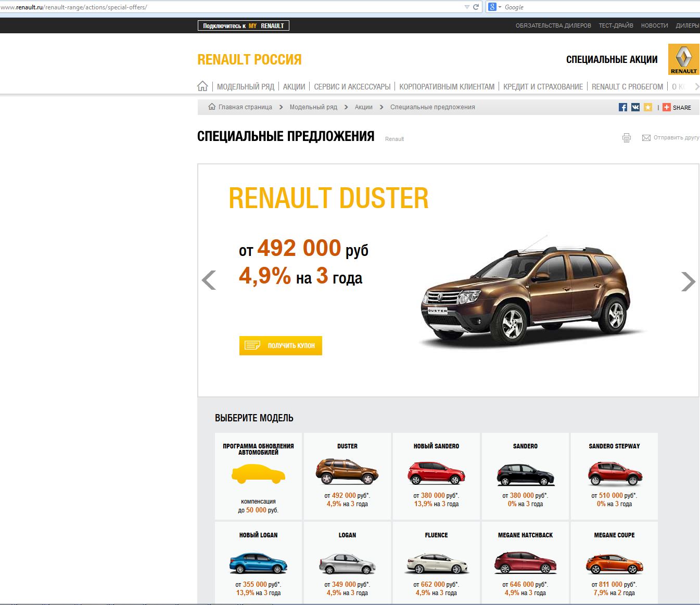Open Renault с пробегом menu
Viewport: 700px width, 605px height.
628,87
